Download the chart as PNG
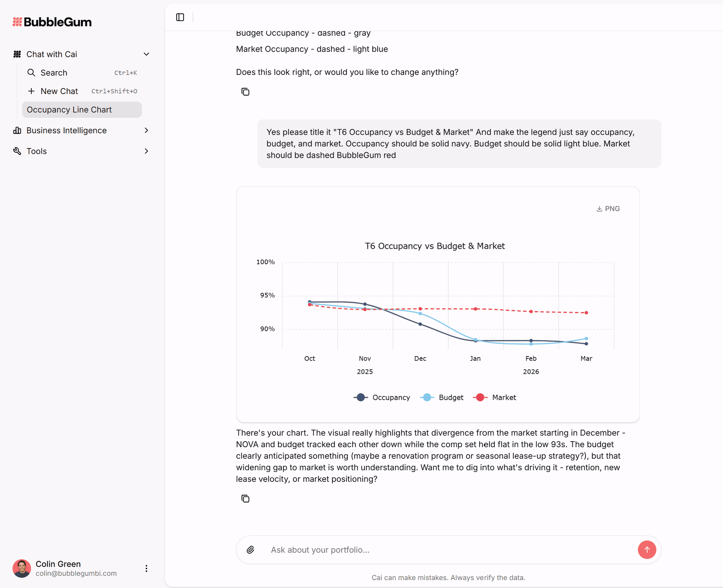This screenshot has height=588, width=723. (x=608, y=208)
